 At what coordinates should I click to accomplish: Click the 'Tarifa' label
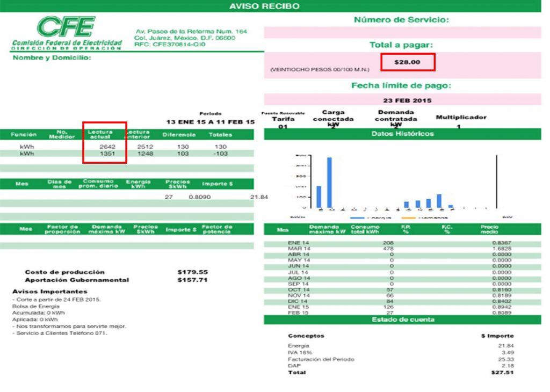(283, 119)
